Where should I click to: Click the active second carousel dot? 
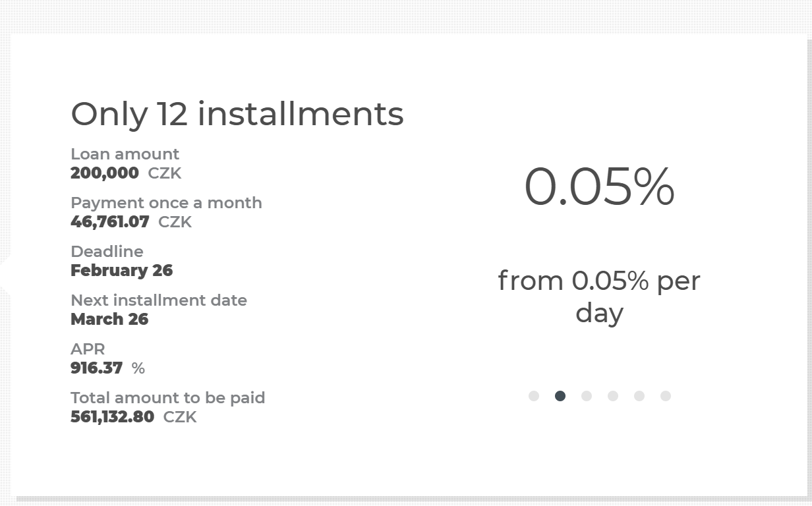point(560,396)
